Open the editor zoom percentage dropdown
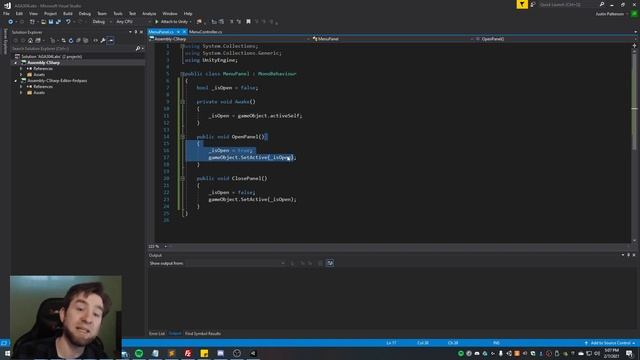 (x=158, y=247)
